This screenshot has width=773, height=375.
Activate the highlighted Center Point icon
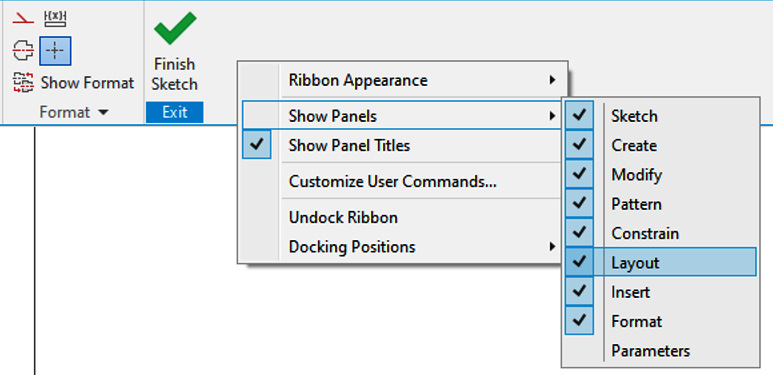[55, 51]
